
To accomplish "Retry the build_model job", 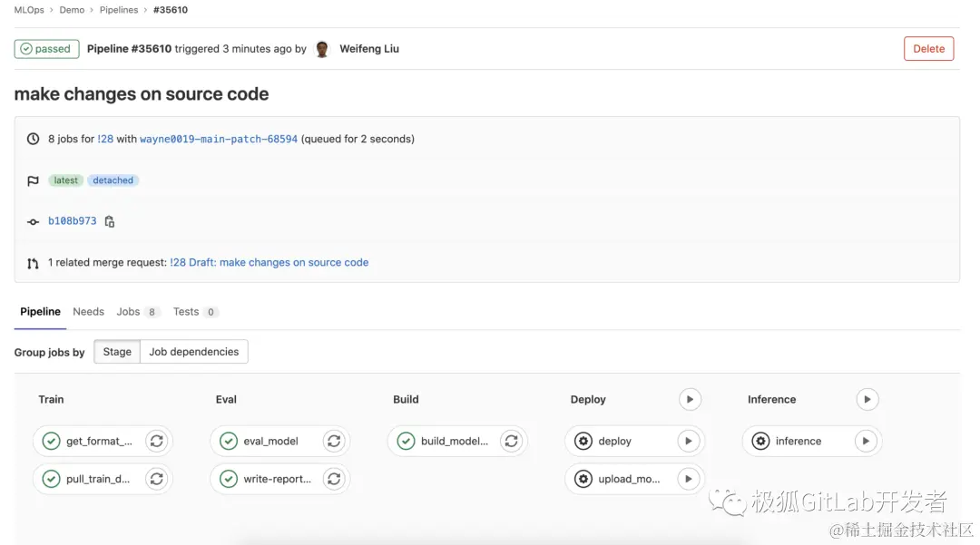I will point(512,442).
